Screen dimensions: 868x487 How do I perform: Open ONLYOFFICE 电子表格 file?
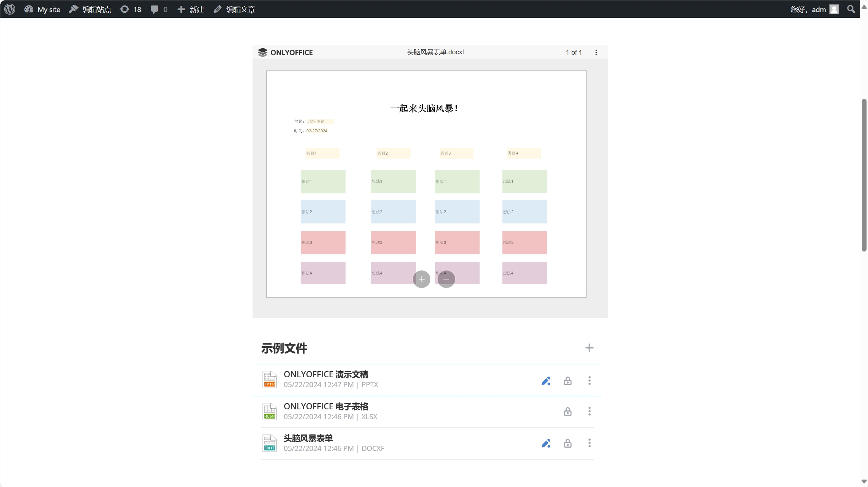(326, 406)
